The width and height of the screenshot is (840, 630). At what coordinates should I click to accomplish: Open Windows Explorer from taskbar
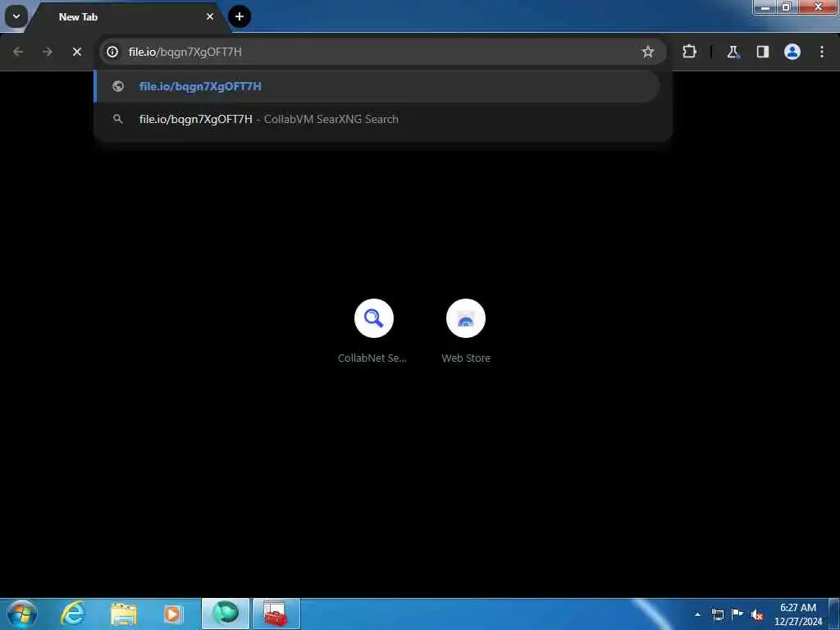coord(124,614)
